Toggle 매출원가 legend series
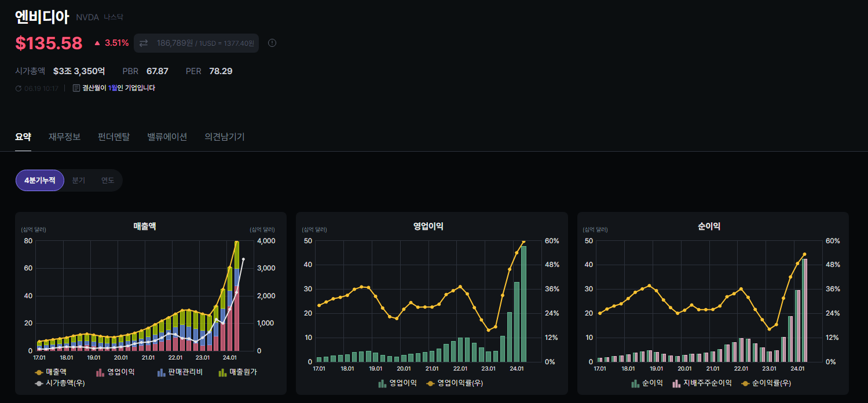The image size is (868, 403). [237, 372]
